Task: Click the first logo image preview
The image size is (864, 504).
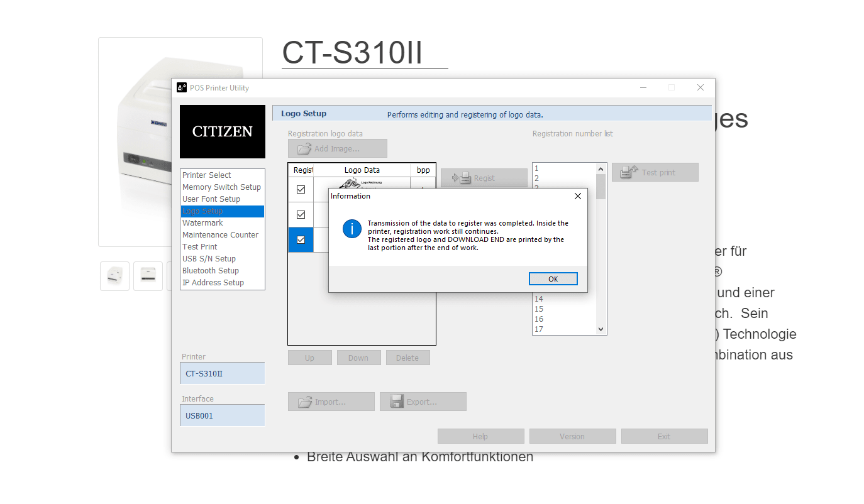Action: pos(362,184)
